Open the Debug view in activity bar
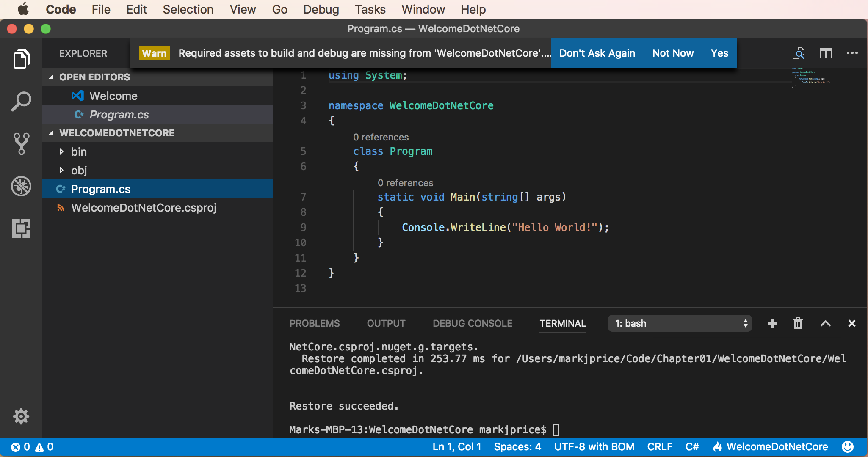Image resolution: width=868 pixels, height=457 pixels. (21, 186)
